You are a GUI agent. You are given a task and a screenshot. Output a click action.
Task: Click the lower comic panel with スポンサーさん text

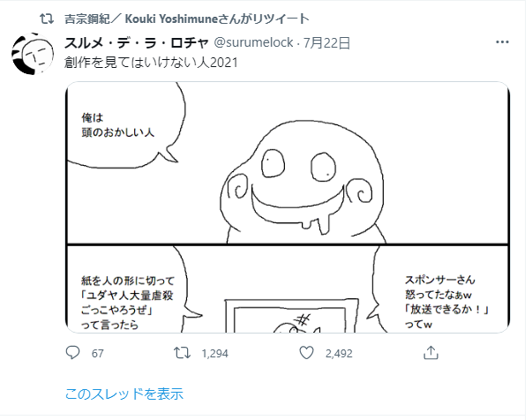[x=288, y=289]
